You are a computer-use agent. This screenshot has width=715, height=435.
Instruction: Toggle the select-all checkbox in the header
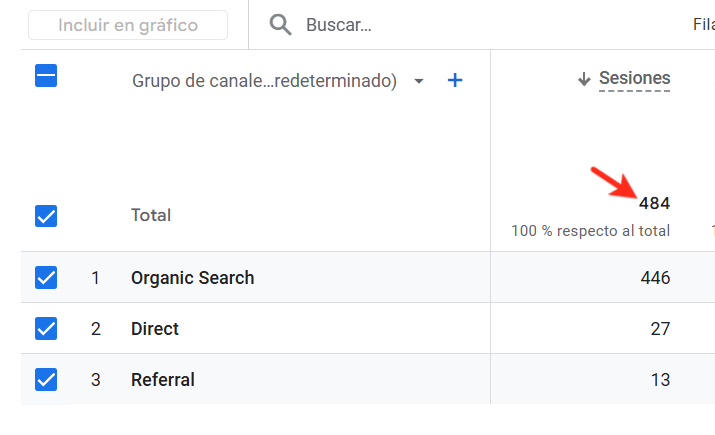pos(46,76)
